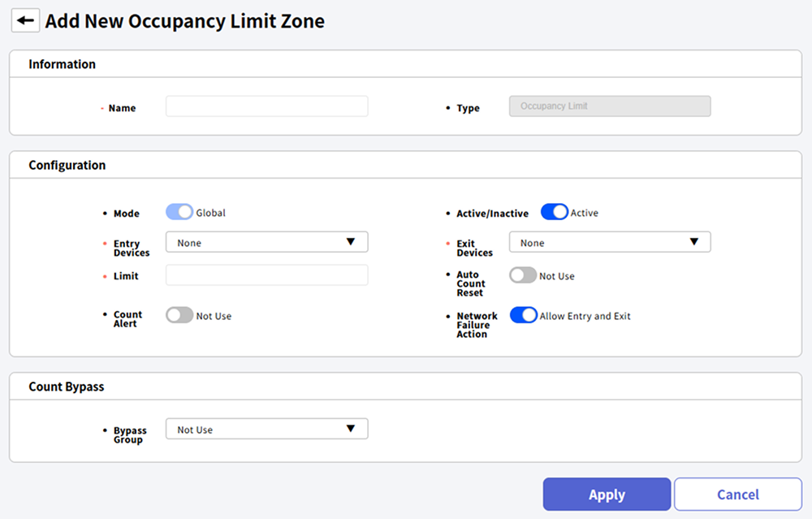Click the Bypass Group dropdown arrow
The height and width of the screenshot is (519, 812).
351,429
